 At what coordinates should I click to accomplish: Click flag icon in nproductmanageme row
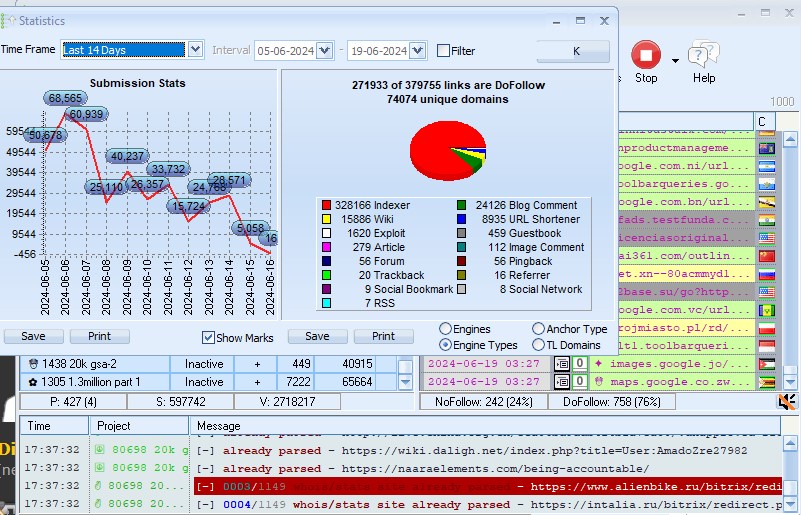coord(767,149)
